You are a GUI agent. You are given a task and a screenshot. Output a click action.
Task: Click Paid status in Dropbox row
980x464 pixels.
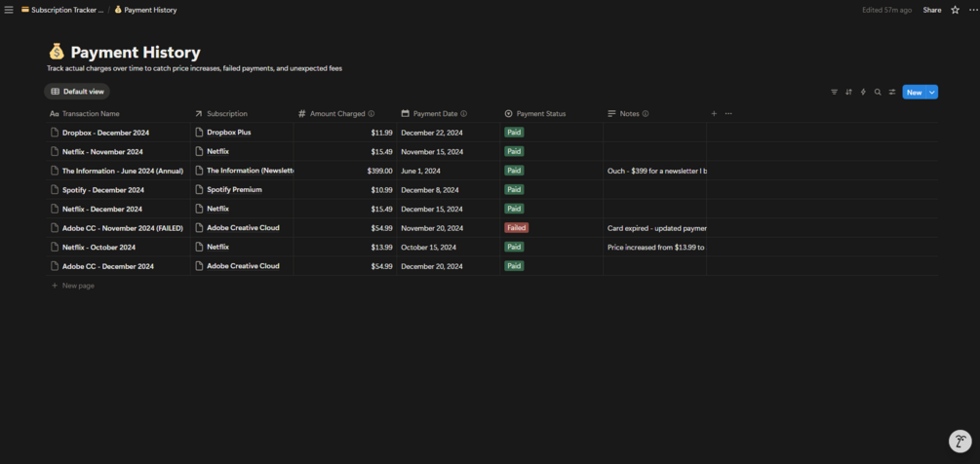514,133
